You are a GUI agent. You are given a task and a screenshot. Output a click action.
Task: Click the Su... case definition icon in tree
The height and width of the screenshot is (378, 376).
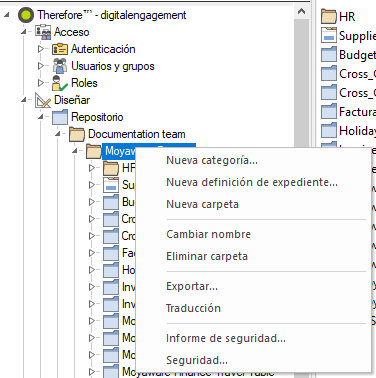111,185
